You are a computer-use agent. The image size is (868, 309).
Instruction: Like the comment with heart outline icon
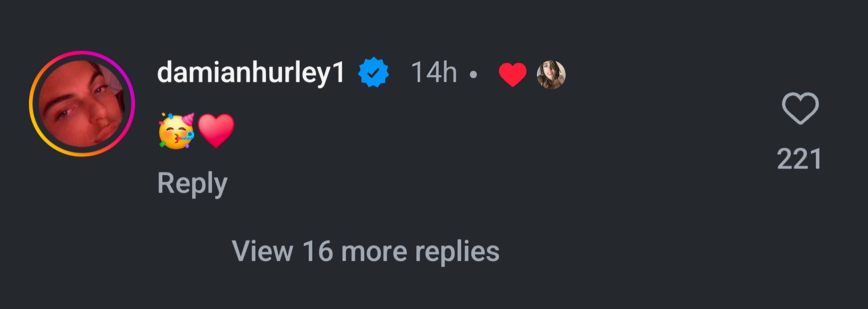[x=800, y=108]
